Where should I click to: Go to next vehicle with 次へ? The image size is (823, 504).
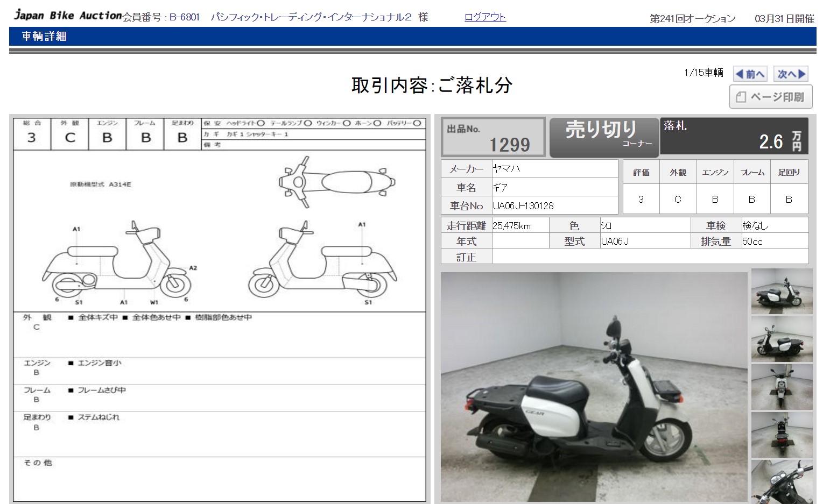791,74
